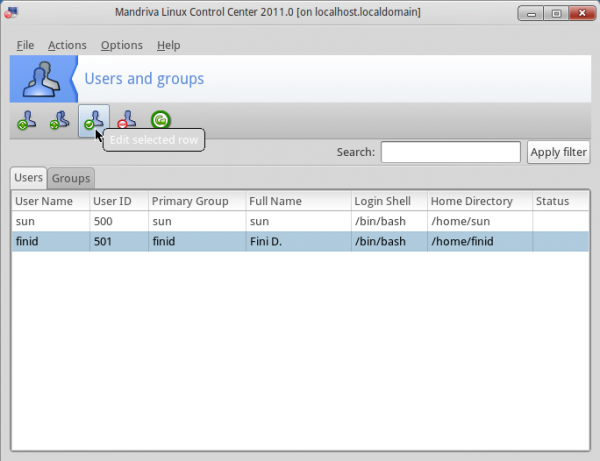Click user ID cell '501'

point(119,241)
